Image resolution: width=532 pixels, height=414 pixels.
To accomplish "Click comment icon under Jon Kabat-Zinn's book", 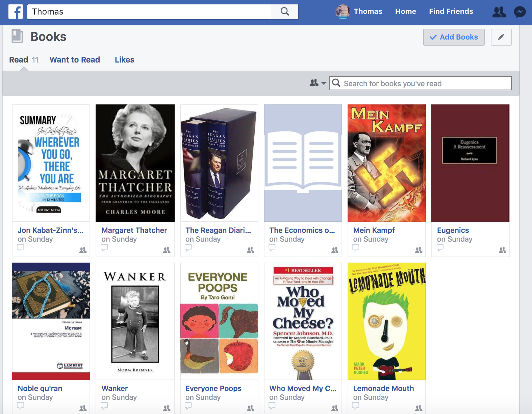I will 21,248.
